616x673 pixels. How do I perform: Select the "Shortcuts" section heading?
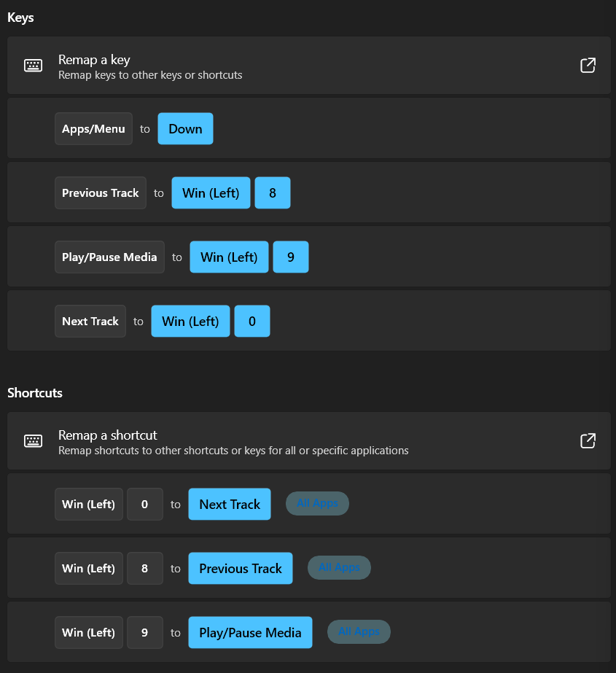[34, 392]
